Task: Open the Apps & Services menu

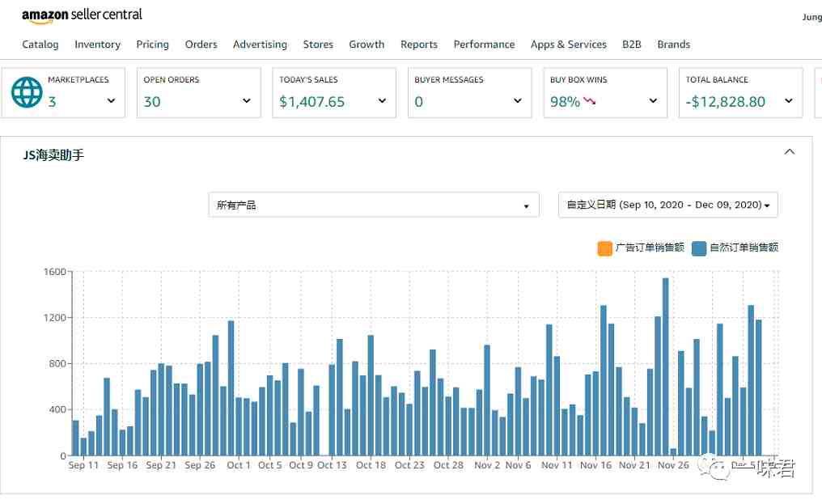Action: tap(569, 44)
